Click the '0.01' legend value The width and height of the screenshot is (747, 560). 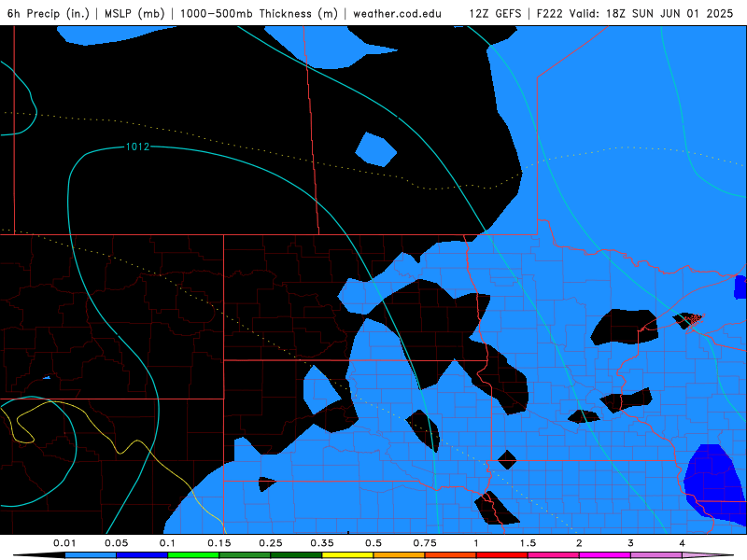(64, 543)
